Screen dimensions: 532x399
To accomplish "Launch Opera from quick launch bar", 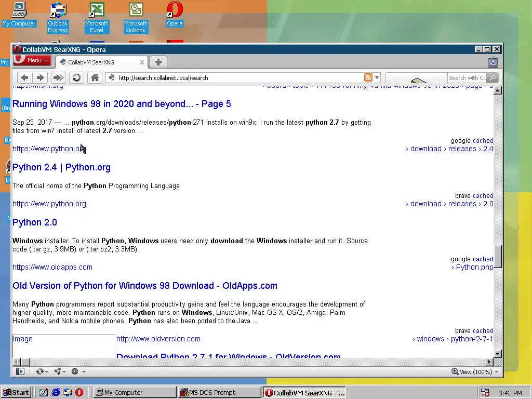I will tap(79, 393).
